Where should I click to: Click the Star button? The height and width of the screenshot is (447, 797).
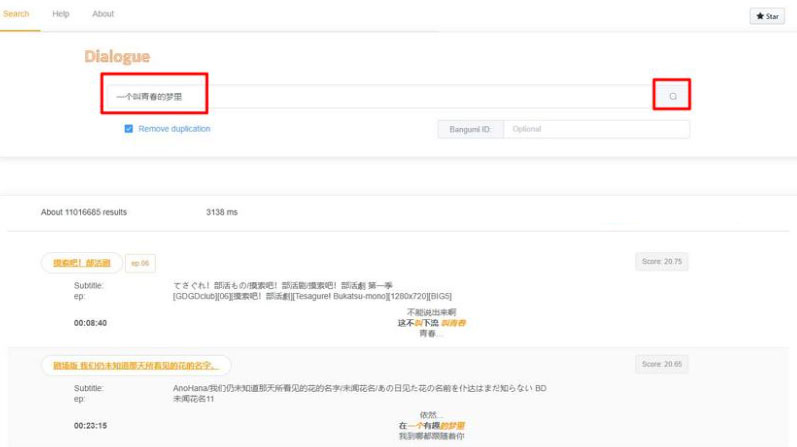[x=768, y=16]
